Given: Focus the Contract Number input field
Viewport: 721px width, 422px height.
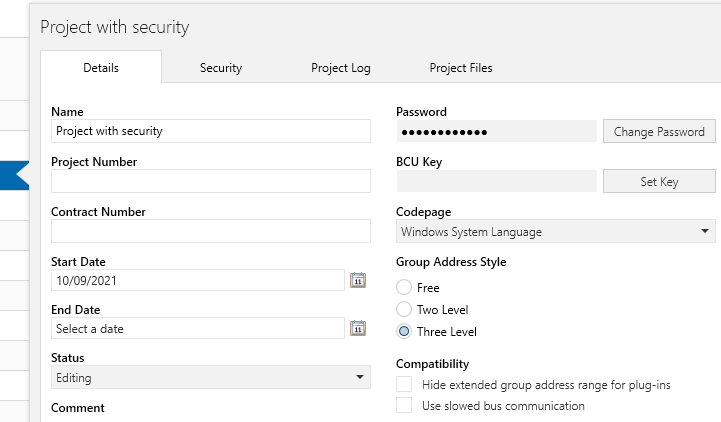Looking at the screenshot, I should pyautogui.click(x=211, y=231).
